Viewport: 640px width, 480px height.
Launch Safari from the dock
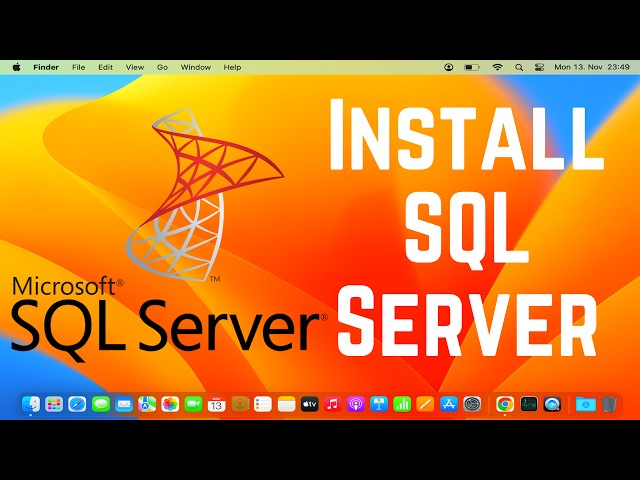[x=77, y=404]
